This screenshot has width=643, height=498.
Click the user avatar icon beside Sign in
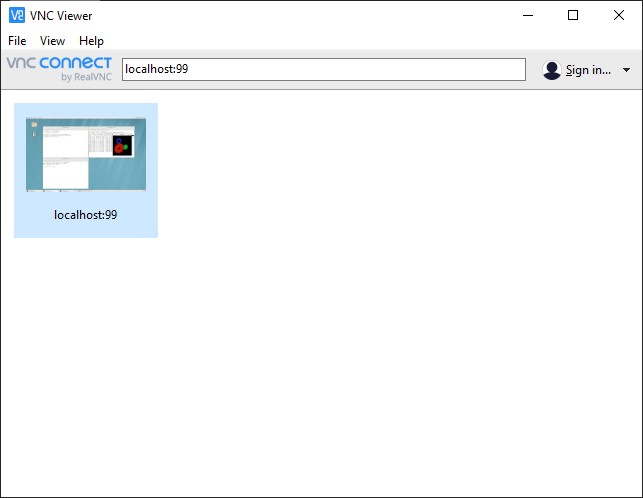(x=551, y=70)
